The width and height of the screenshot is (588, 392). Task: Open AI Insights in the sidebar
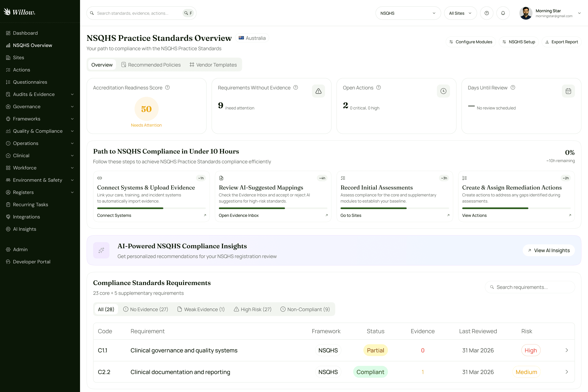pos(24,229)
